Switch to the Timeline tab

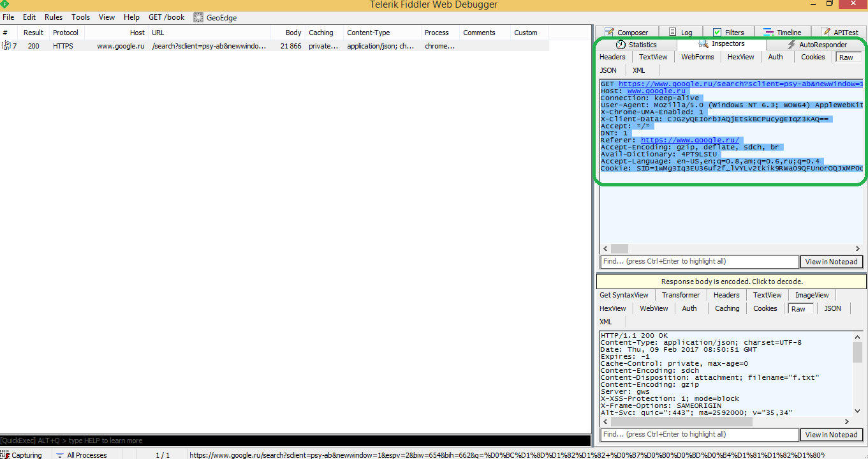782,32
